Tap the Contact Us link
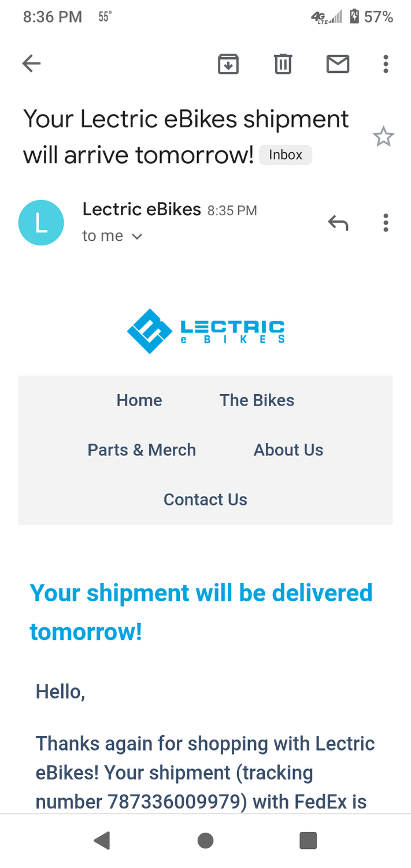The image size is (411, 868). (205, 499)
